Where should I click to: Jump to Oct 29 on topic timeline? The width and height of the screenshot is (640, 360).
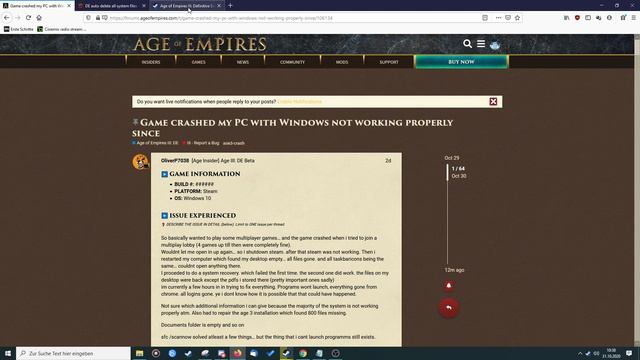[x=452, y=158]
